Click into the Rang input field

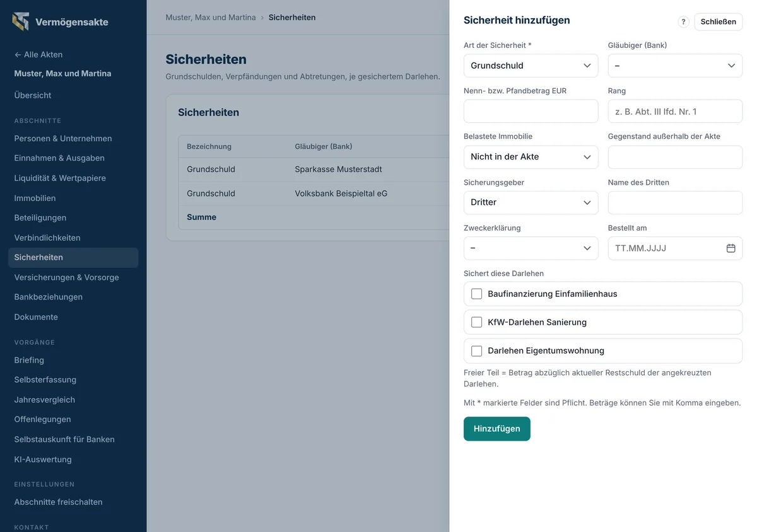[675, 111]
